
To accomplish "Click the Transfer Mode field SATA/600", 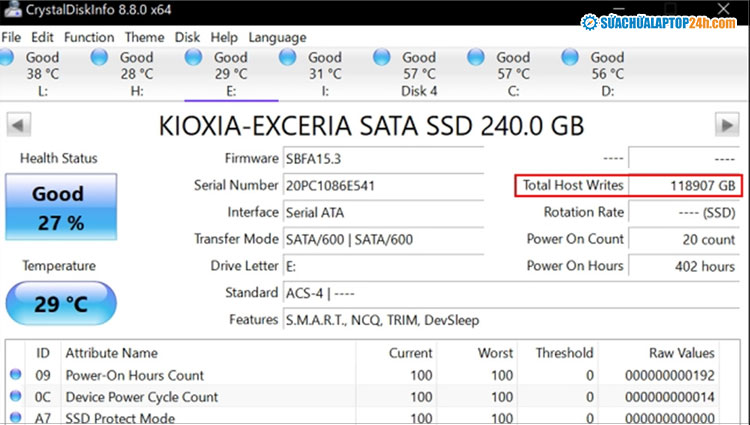I will pos(384,240).
